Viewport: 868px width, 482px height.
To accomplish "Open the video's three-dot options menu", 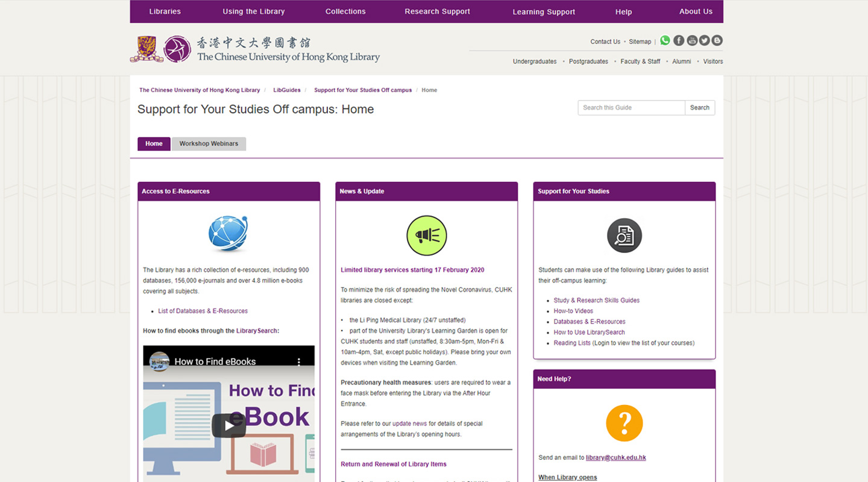I will [298, 361].
